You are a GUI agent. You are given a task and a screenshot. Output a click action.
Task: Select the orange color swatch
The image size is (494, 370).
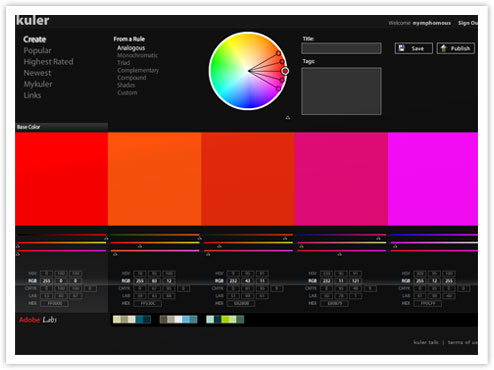(155, 179)
